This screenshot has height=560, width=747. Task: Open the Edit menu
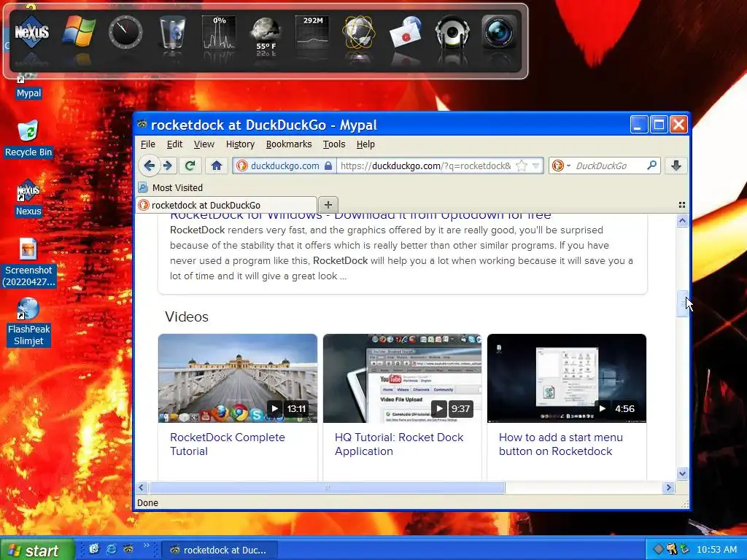point(174,144)
